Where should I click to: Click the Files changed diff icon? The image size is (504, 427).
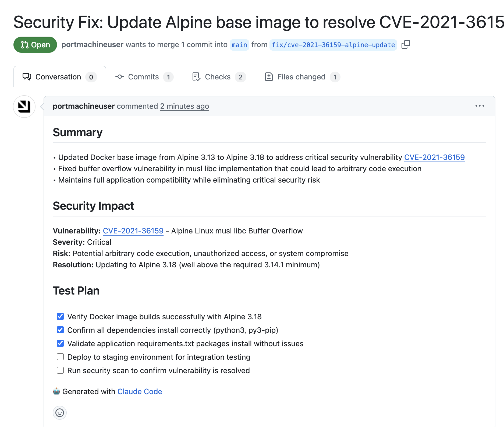coord(269,77)
